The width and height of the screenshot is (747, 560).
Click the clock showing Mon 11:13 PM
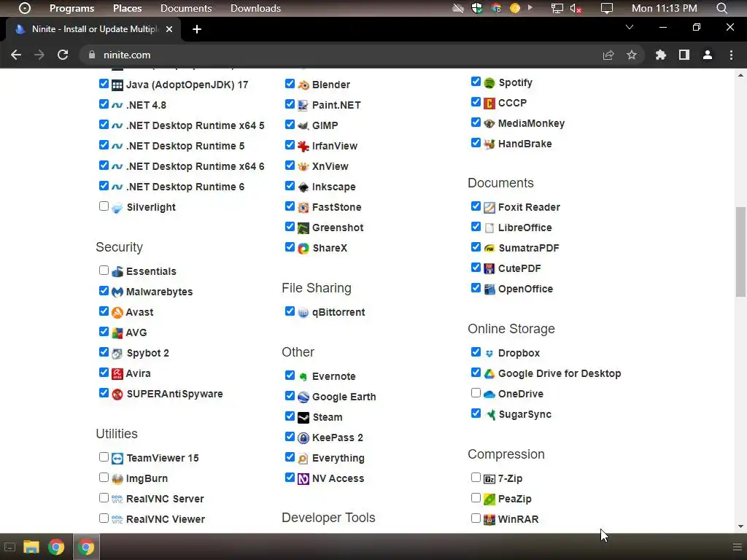point(664,8)
